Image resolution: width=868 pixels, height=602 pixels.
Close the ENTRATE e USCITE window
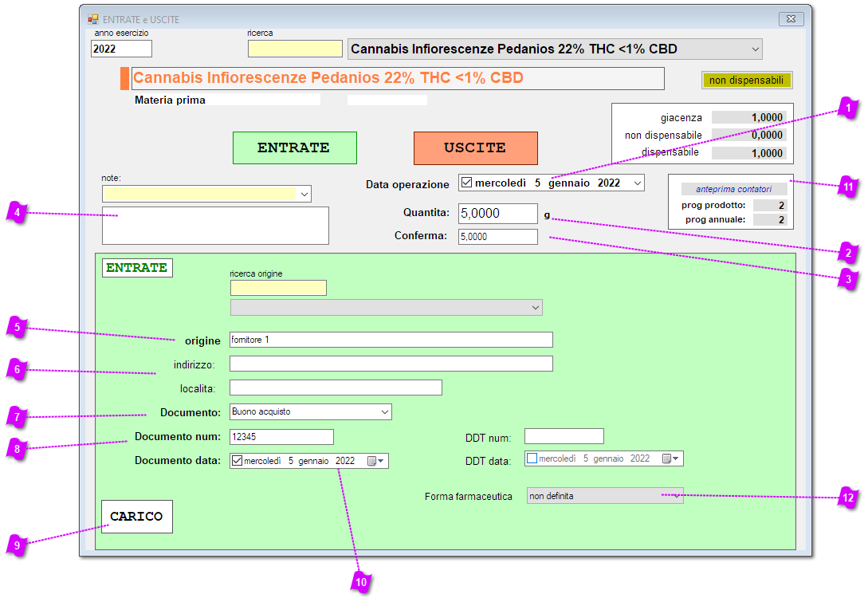(791, 19)
